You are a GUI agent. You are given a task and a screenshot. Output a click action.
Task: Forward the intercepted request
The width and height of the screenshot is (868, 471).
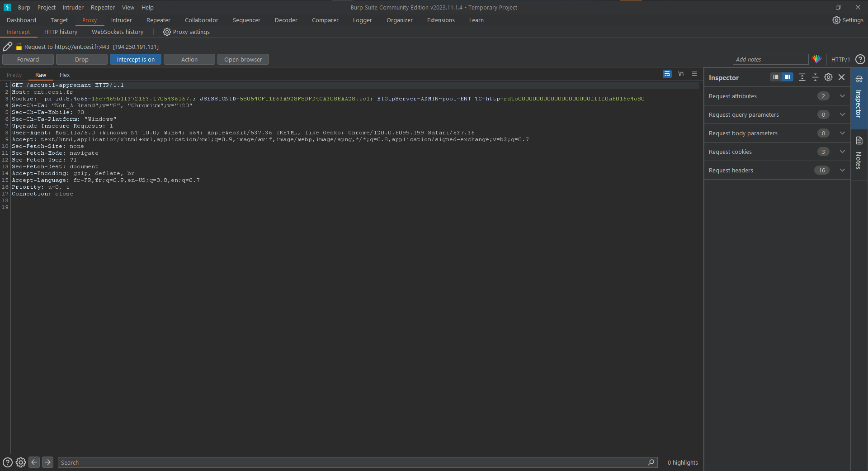[x=28, y=59]
